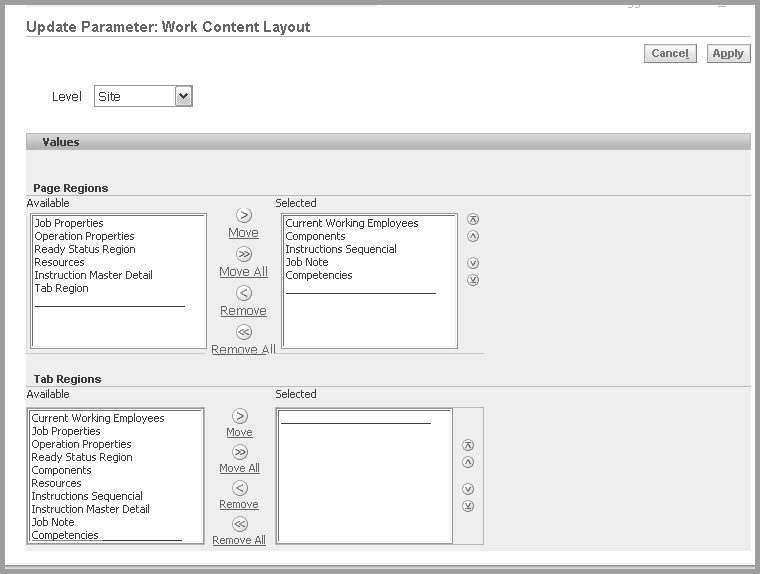Click the Move arrow icon in Page Regions

click(244, 215)
